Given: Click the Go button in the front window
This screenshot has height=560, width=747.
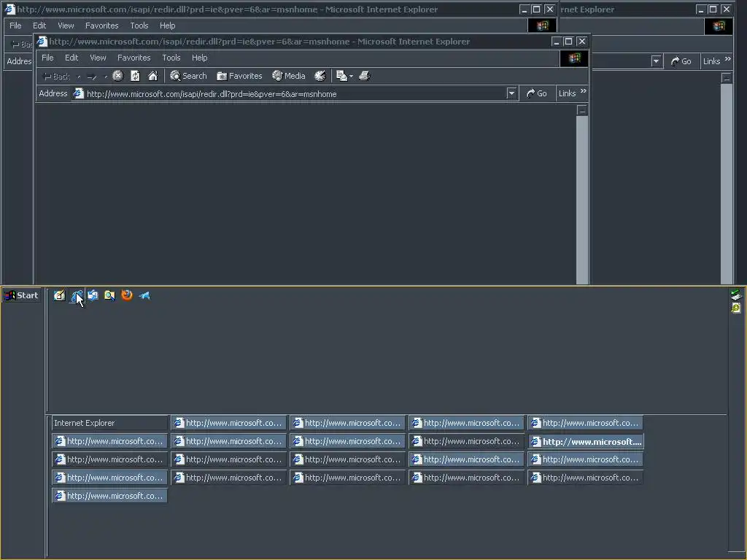Looking at the screenshot, I should coord(537,93).
